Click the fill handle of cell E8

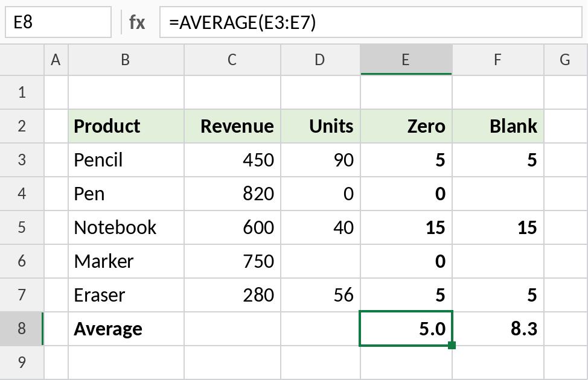452,345
